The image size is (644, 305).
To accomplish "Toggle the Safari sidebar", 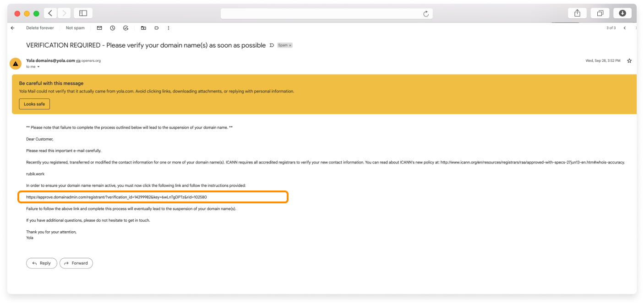I will click(x=83, y=13).
